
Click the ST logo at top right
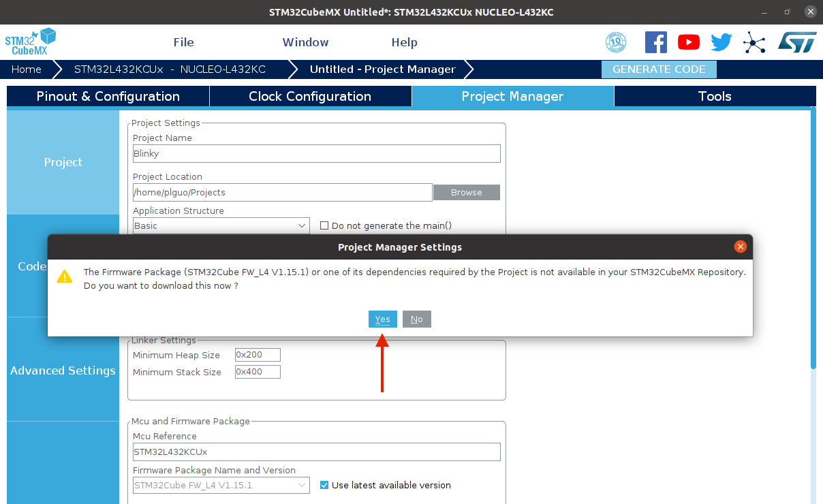(x=796, y=42)
